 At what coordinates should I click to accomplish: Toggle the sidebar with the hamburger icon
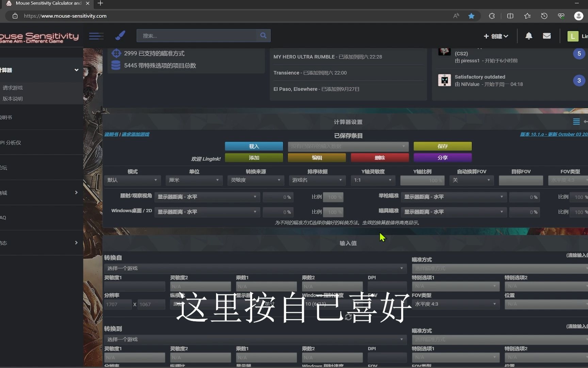tap(96, 36)
